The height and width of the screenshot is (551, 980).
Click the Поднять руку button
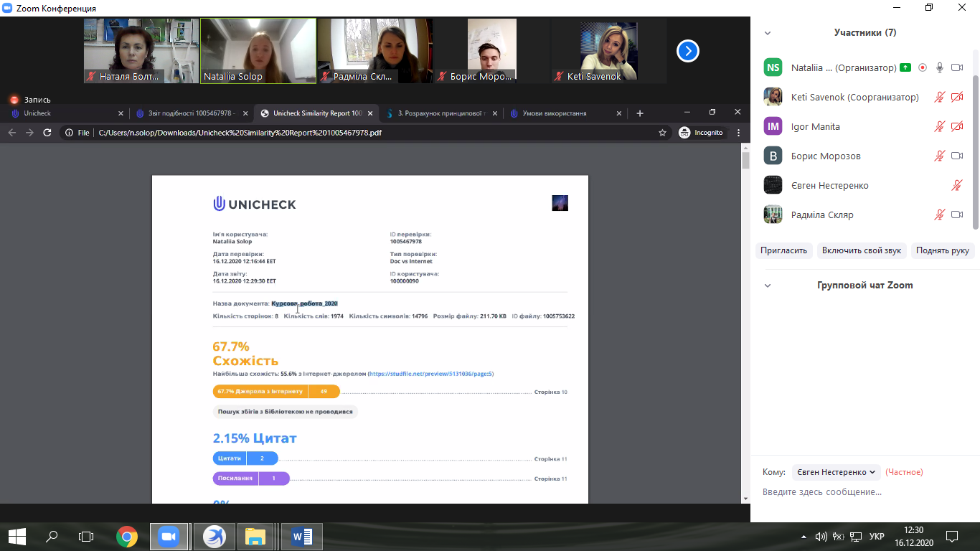942,250
